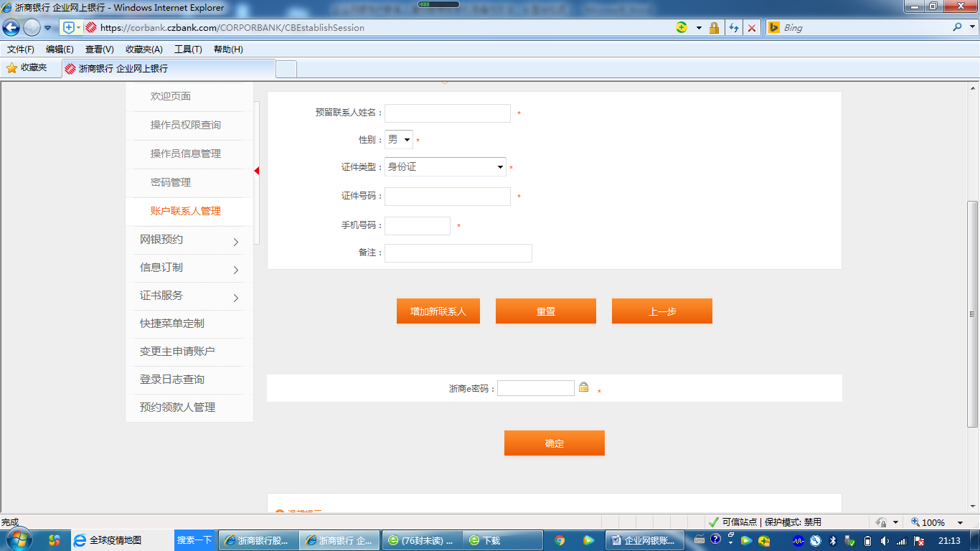Screen dimensions: 980x551
Task: Click the volume speaker tray icon
Action: (x=885, y=541)
